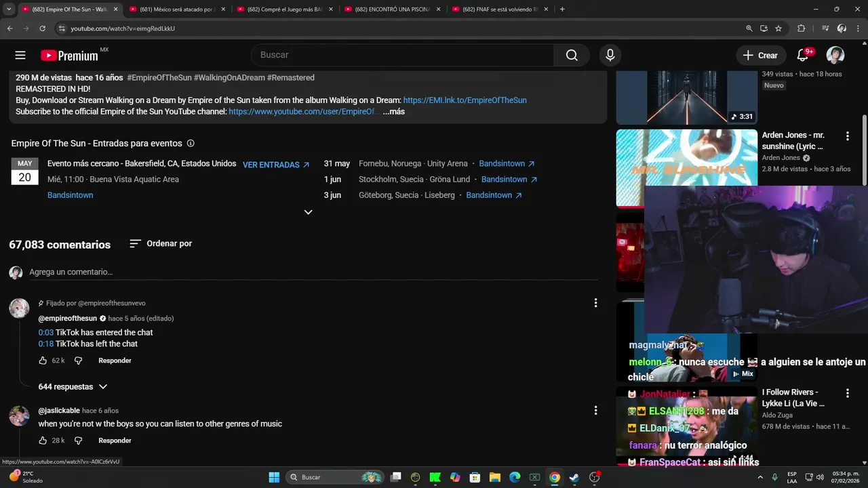Show hidden system tray icons
The image size is (868, 488).
(x=759, y=477)
